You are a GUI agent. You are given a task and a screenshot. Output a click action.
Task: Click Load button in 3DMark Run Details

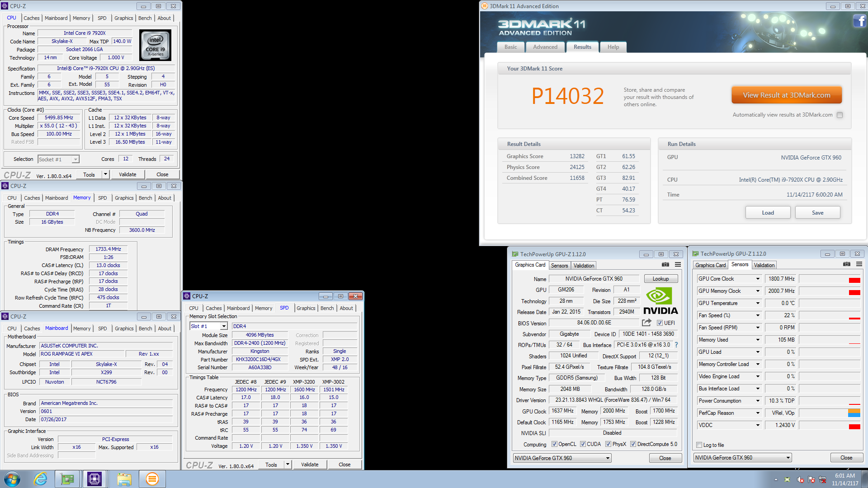point(768,213)
